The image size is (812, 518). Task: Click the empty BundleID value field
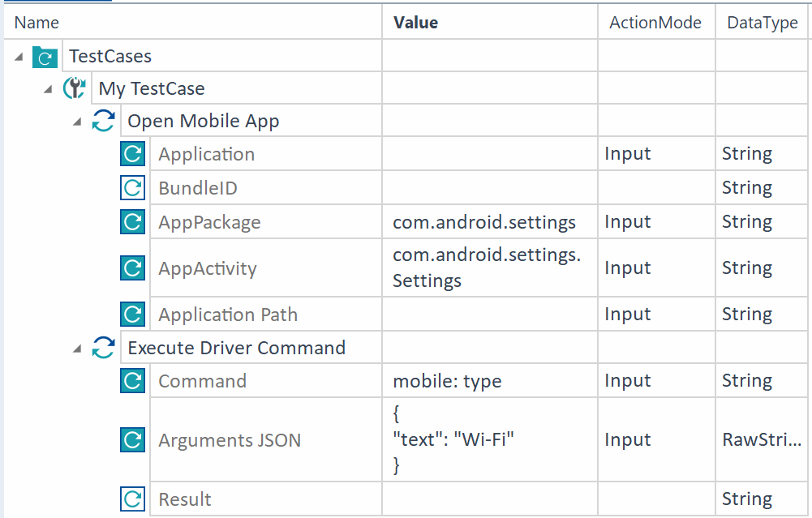(490, 188)
